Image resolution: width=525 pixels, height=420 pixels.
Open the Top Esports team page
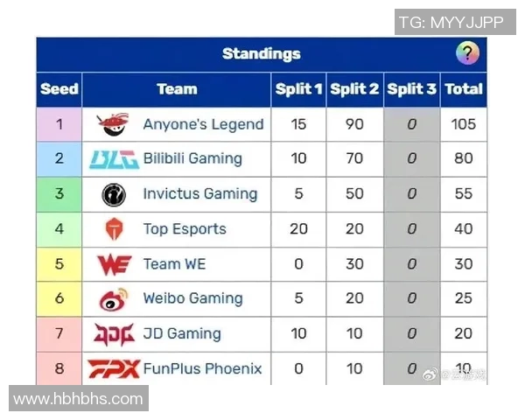click(x=185, y=229)
